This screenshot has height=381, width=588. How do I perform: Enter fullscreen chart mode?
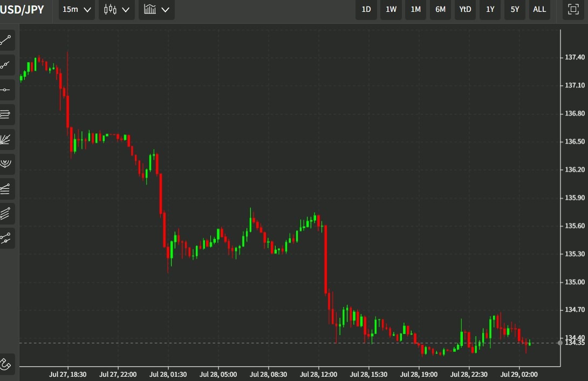pyautogui.click(x=573, y=9)
